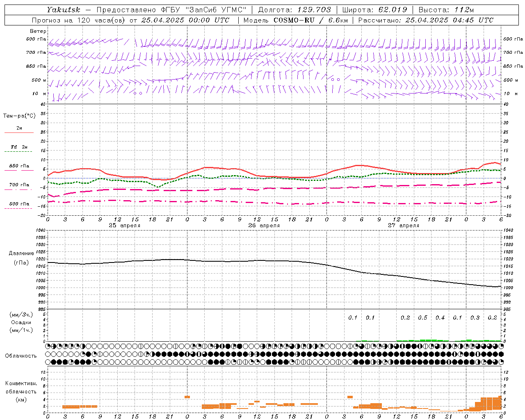Click the '850 гПа' temperature legend entry
The height and width of the screenshot is (420, 525).
(x=19, y=166)
